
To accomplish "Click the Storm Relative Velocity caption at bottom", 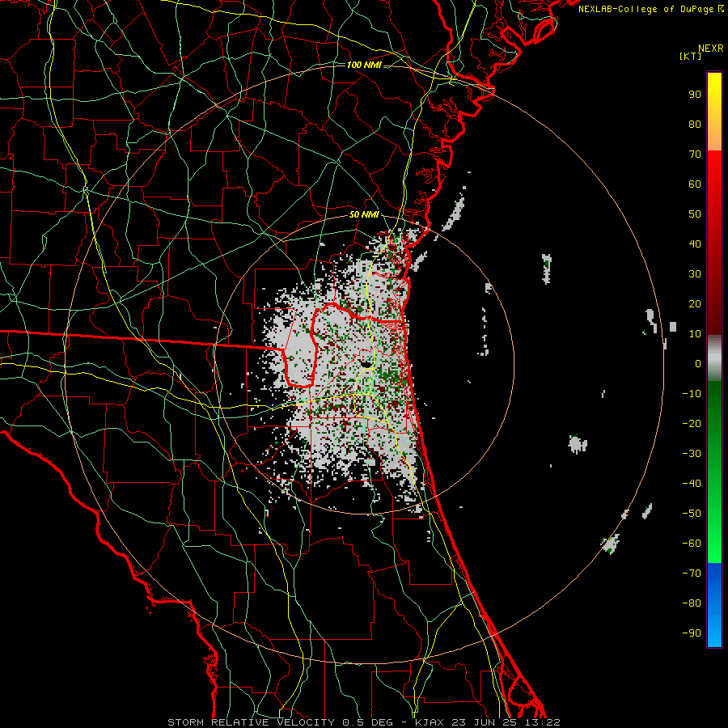I will click(363, 722).
